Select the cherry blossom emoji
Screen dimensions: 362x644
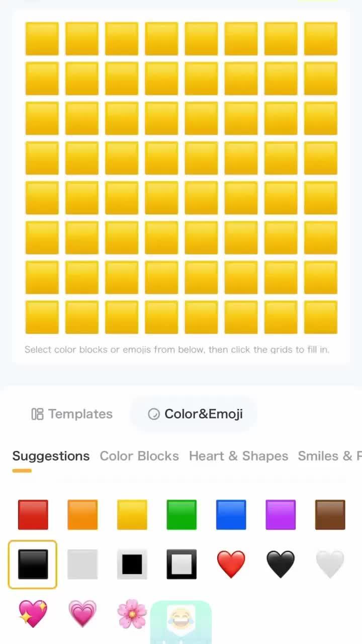point(132,614)
